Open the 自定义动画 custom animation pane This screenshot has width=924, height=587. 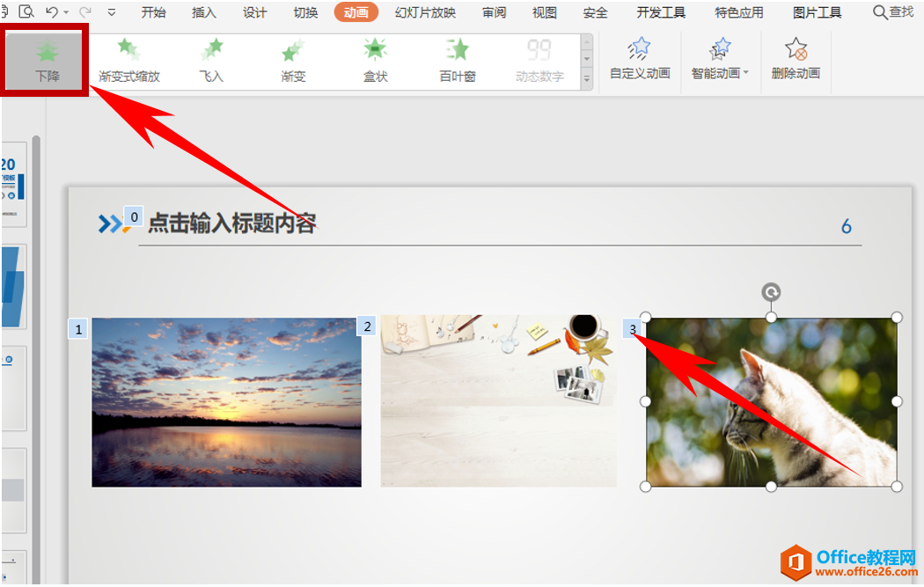point(640,60)
